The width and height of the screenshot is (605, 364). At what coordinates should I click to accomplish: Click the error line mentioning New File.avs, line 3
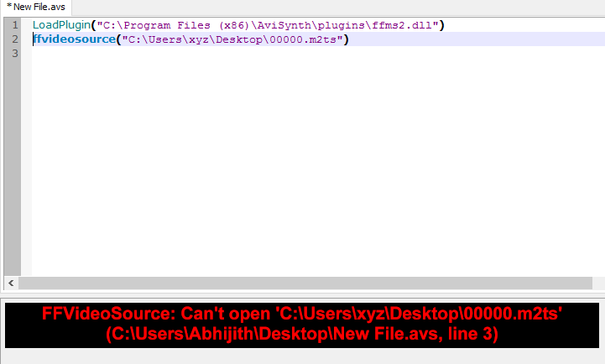click(x=302, y=334)
